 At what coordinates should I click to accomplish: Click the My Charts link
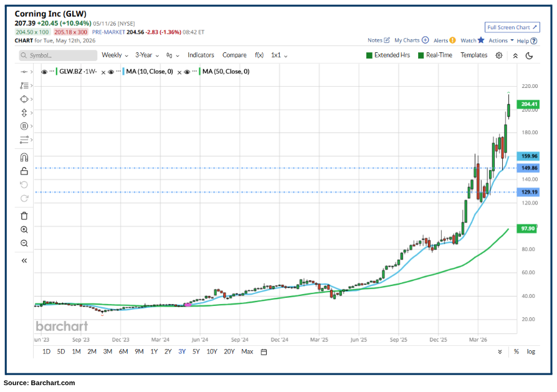pyautogui.click(x=407, y=40)
